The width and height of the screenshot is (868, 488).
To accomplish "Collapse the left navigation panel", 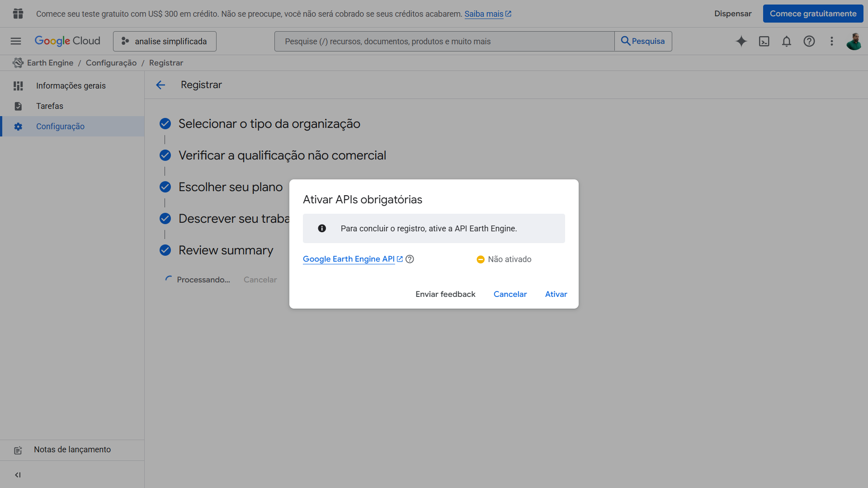I will 18,475.
